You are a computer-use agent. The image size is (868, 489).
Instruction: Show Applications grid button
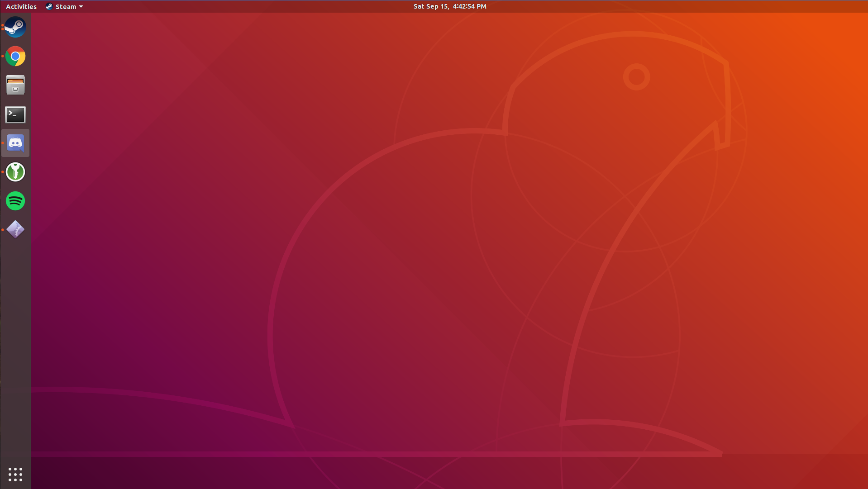tap(15, 474)
